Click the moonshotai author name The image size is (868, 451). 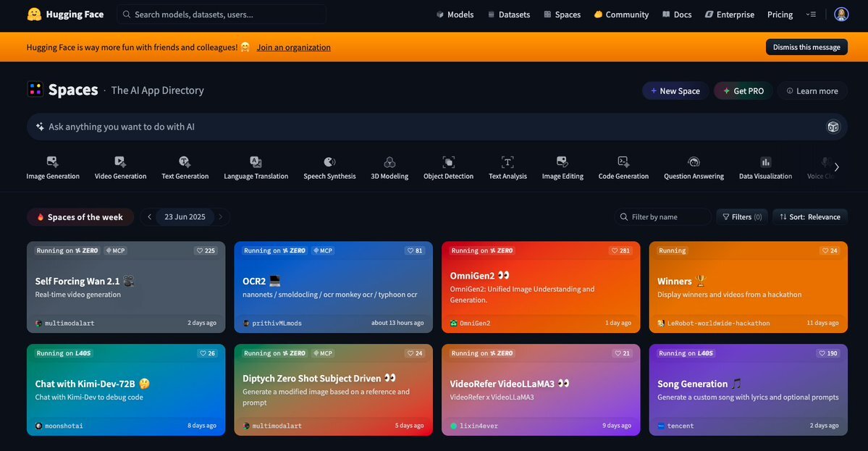click(x=64, y=426)
